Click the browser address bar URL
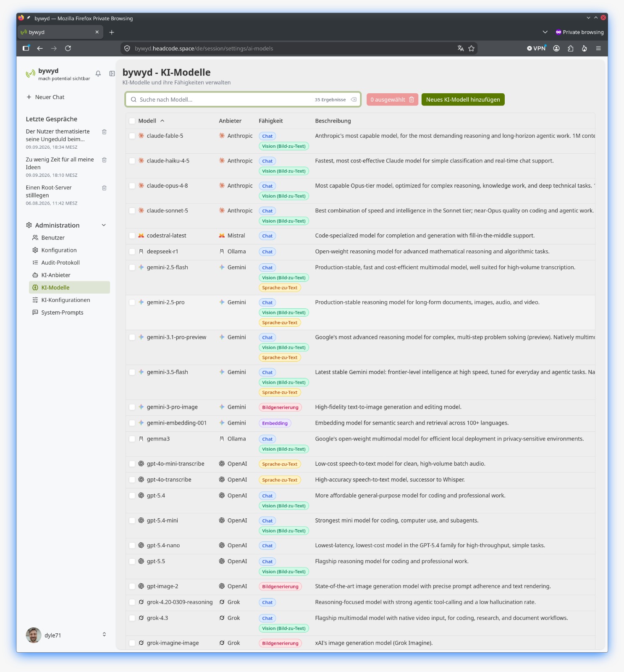Image resolution: width=624 pixels, height=672 pixels. [204, 49]
